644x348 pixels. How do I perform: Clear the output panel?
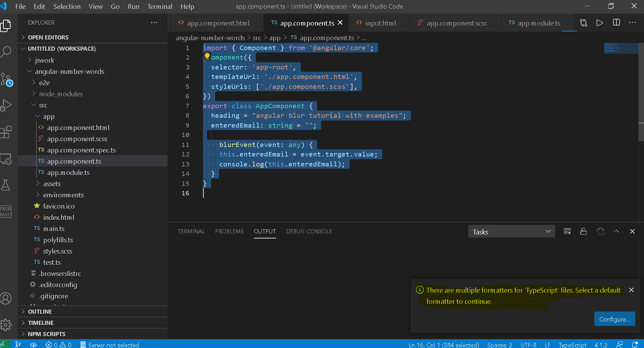click(567, 231)
